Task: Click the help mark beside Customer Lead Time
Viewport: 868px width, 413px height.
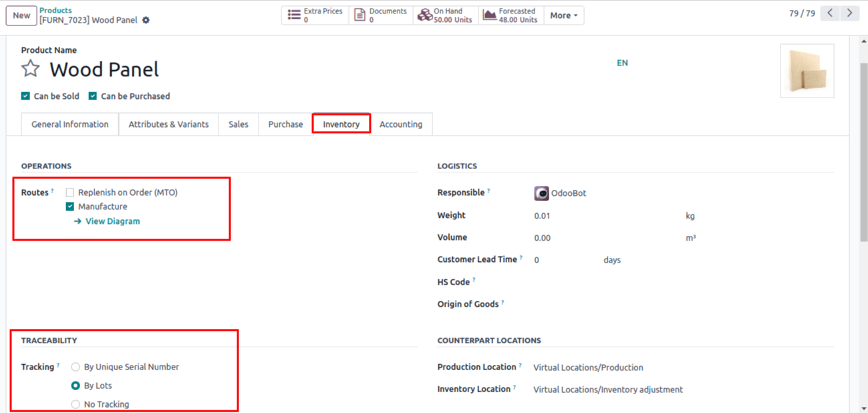Action: (521, 258)
